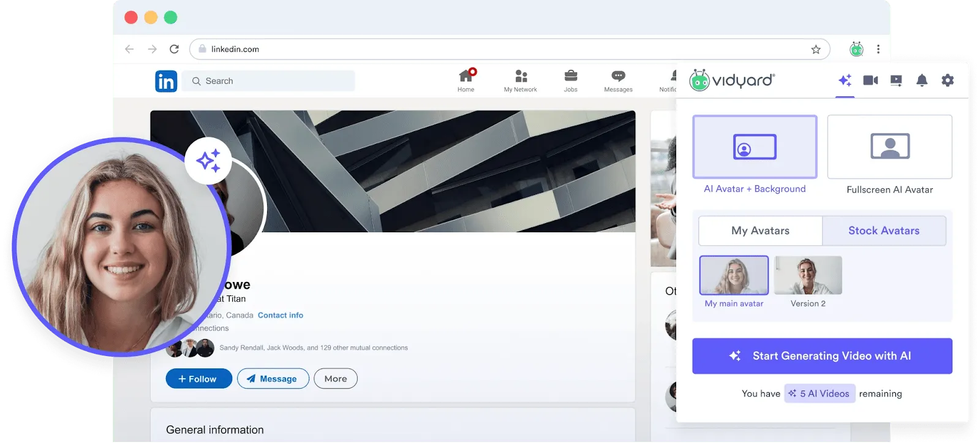Open the LinkedIn Jobs page
The image size is (980, 445).
(x=571, y=81)
